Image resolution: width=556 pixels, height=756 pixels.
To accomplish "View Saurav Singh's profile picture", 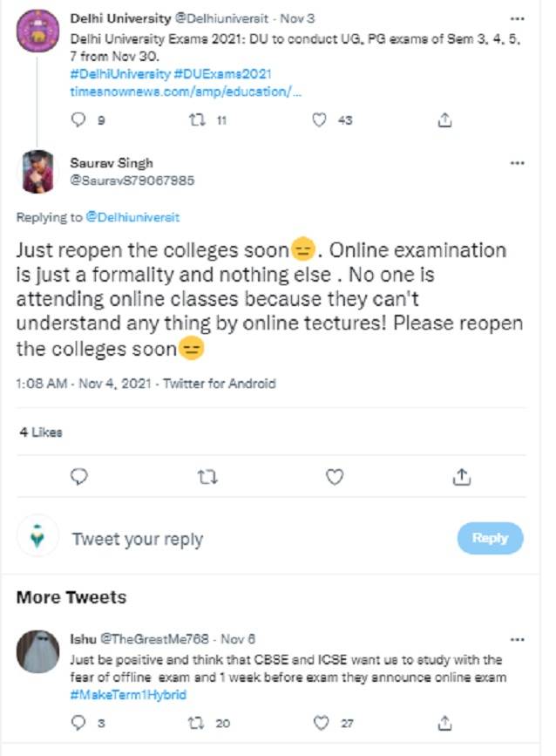I will pos(37,172).
